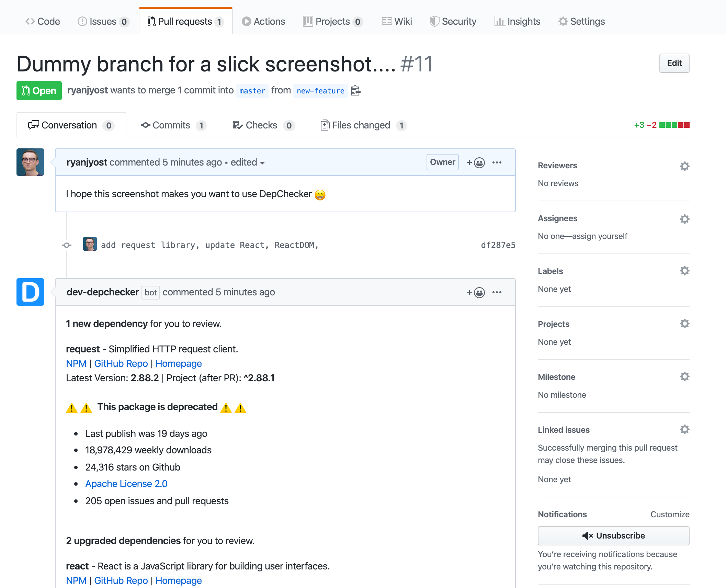
Task: Copy the new-feature branch name via clipboard icon
Action: (x=356, y=91)
